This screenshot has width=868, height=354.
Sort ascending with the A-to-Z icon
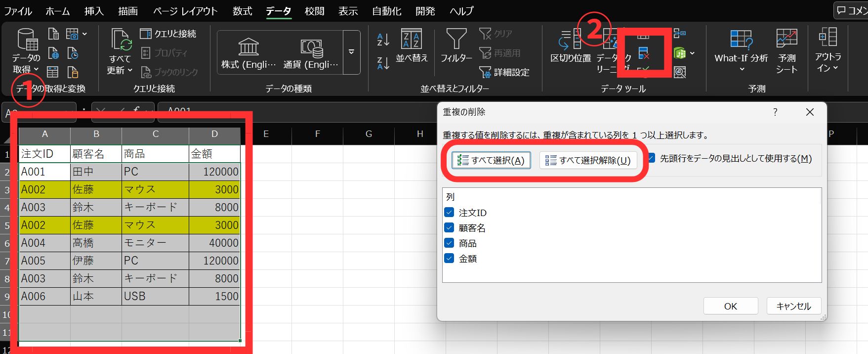tap(383, 40)
